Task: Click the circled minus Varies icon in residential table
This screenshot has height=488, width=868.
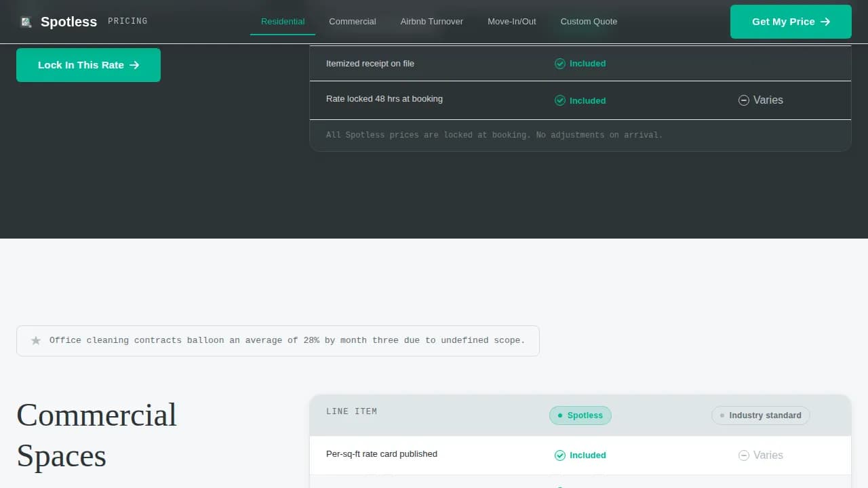Action: (743, 100)
